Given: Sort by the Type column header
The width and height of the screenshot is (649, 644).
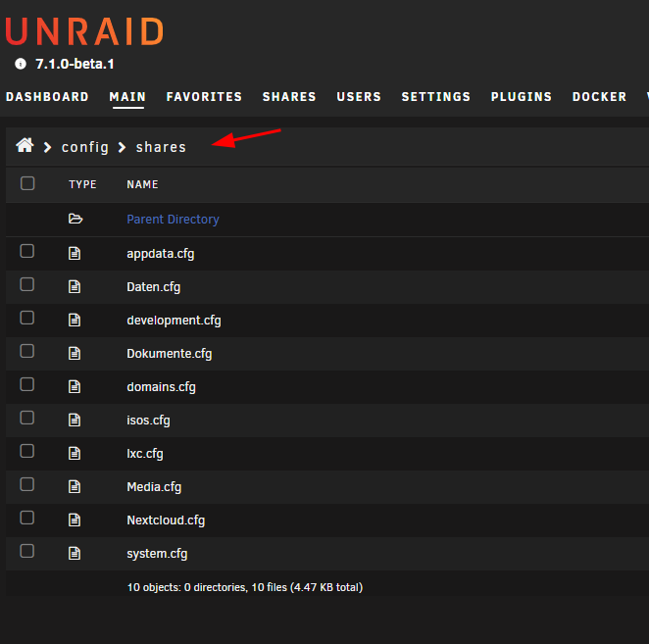Looking at the screenshot, I should coord(82,184).
